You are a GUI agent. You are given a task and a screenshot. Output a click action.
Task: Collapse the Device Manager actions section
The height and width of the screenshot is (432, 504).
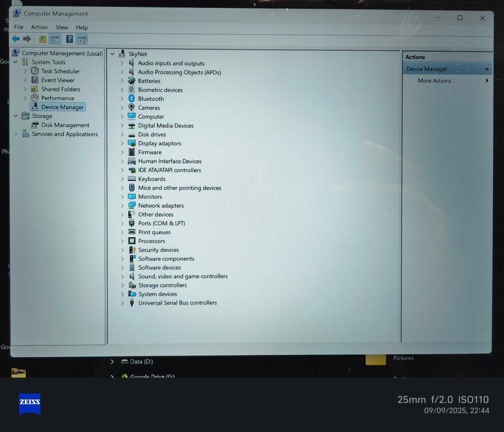pyautogui.click(x=487, y=69)
